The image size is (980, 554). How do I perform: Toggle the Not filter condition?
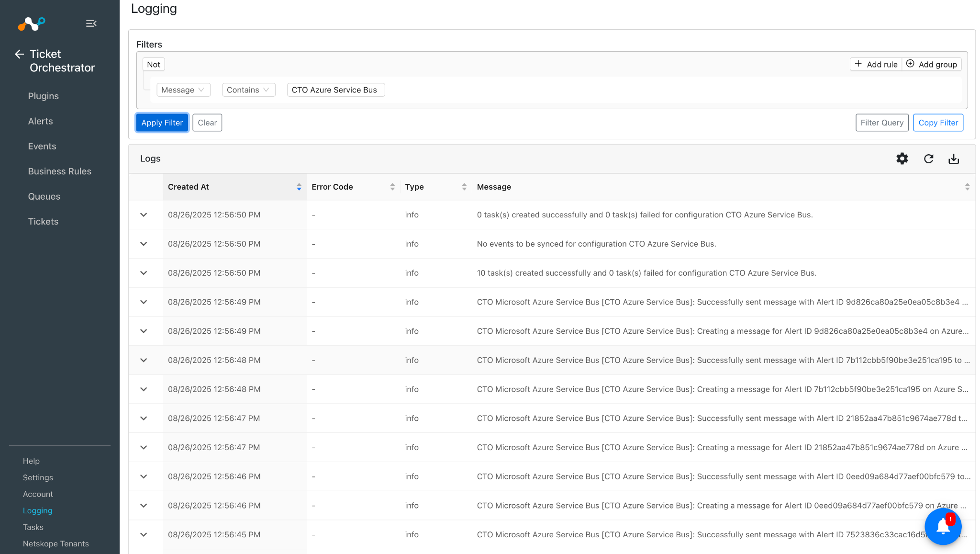(154, 64)
